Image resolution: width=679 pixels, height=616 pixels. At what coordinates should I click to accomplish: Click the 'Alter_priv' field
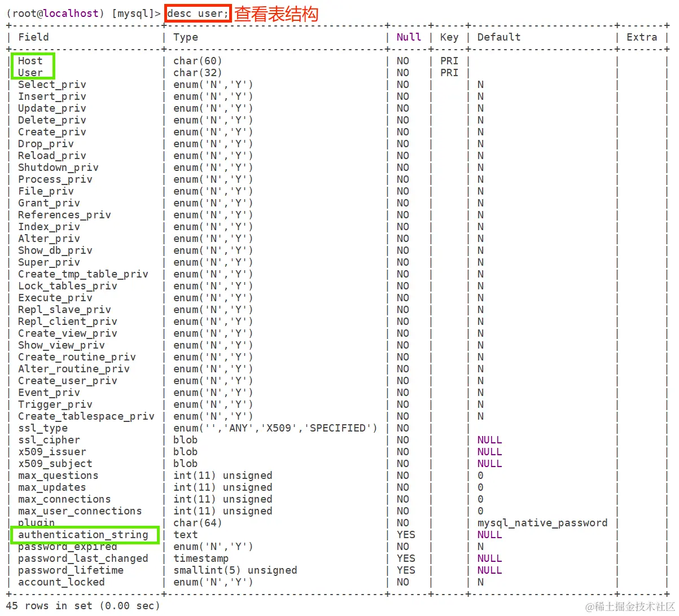[x=49, y=239]
